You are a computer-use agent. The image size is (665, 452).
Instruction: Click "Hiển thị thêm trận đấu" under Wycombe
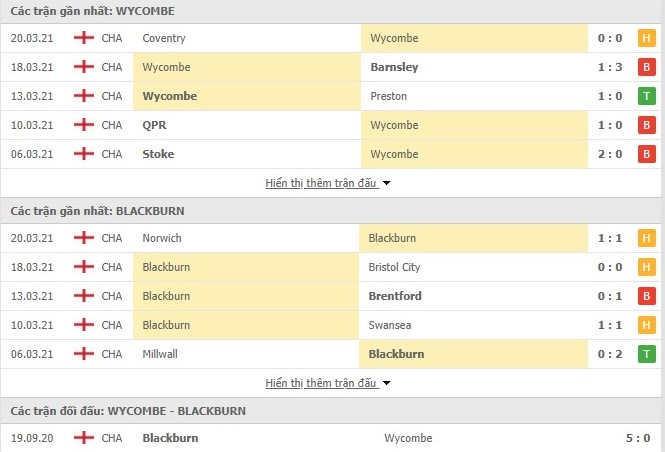pos(321,183)
